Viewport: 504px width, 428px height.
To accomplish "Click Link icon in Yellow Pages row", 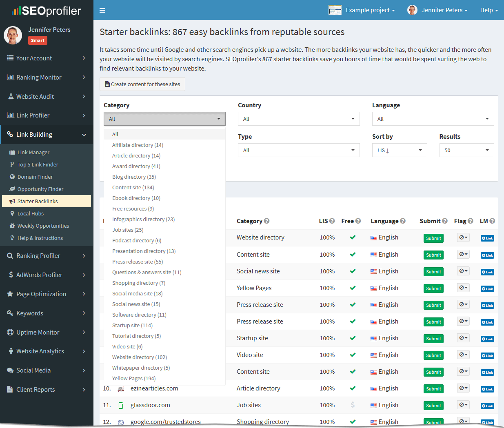I will coord(487,289).
